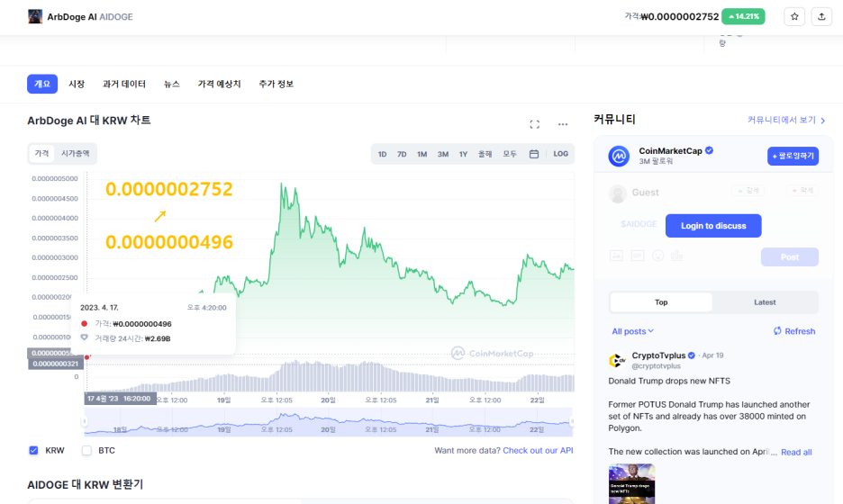Set chart range to 7D
The height and width of the screenshot is (504, 843).
[402, 154]
